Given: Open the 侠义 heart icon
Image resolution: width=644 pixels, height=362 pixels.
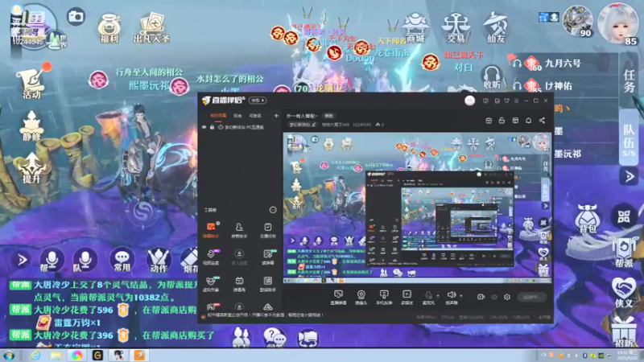Looking at the screenshot, I should coord(623,292).
